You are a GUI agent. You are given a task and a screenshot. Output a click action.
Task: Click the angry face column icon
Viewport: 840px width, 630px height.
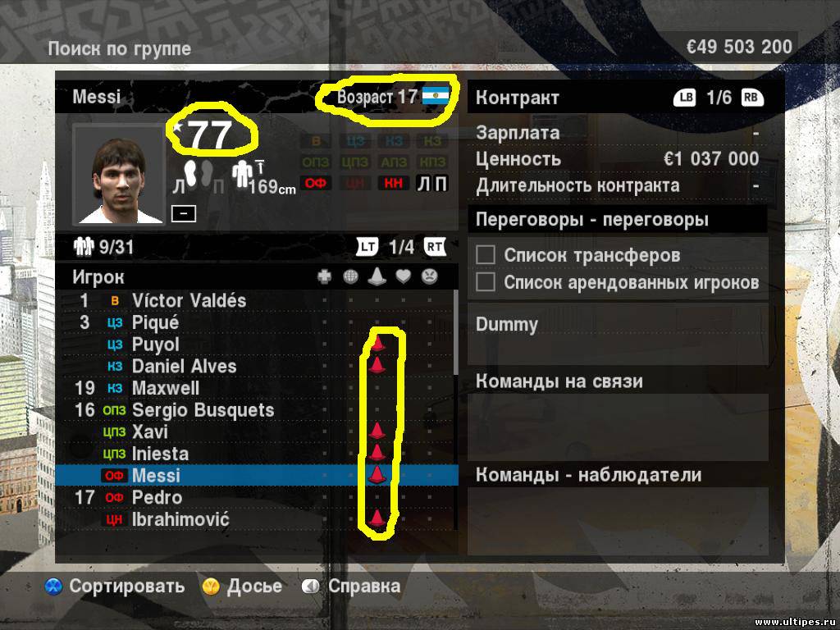[429, 276]
